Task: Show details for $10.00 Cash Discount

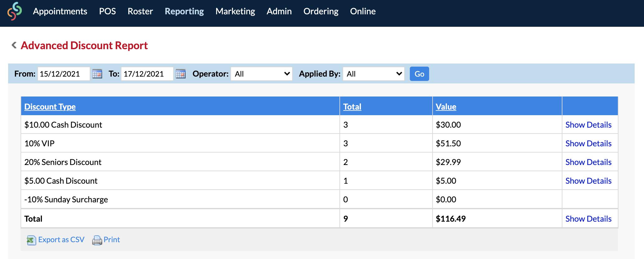Action: click(588, 125)
